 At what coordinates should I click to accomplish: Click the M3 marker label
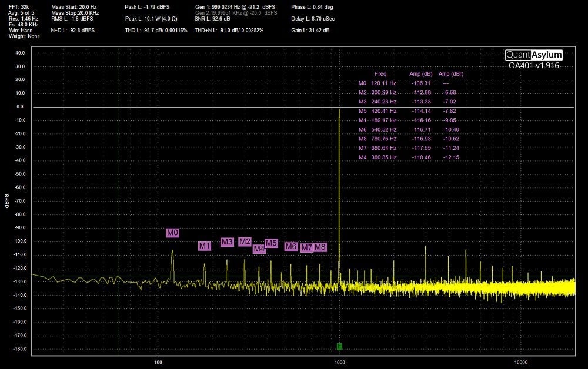tap(227, 242)
